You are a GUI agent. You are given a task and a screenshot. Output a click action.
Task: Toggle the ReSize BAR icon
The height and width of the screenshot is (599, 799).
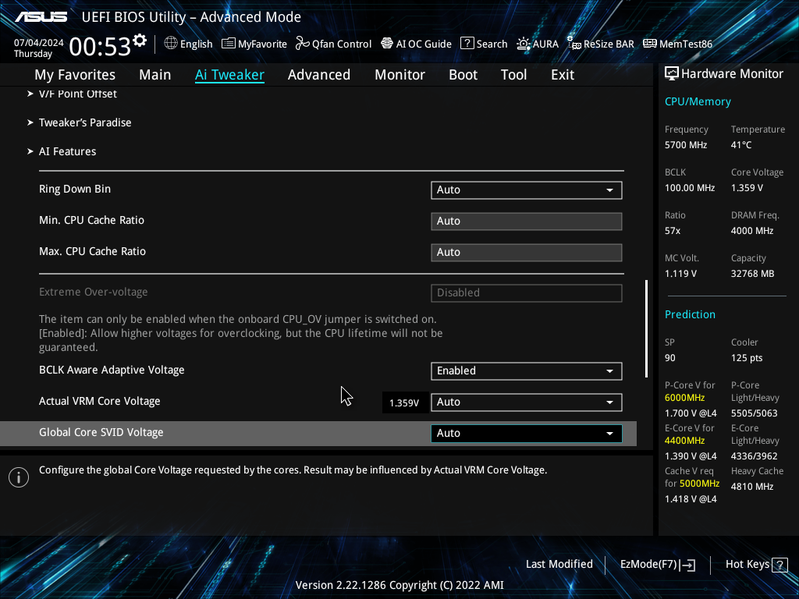click(x=574, y=43)
